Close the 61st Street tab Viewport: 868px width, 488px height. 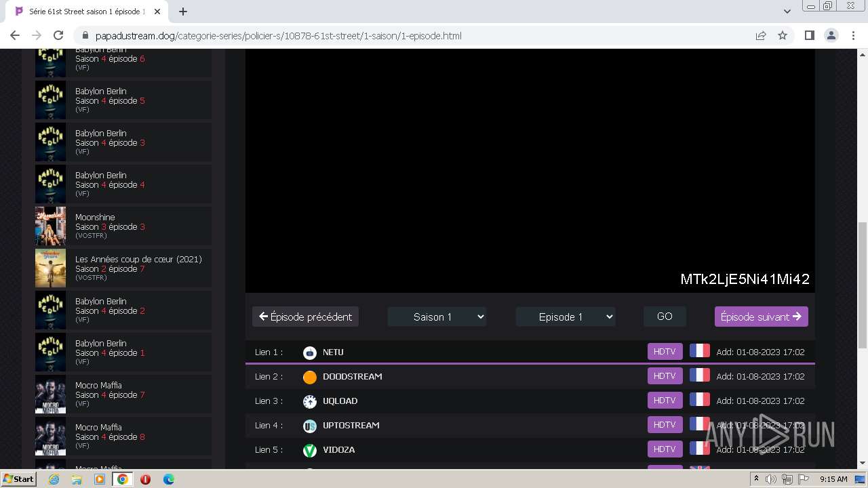pyautogui.click(x=157, y=12)
